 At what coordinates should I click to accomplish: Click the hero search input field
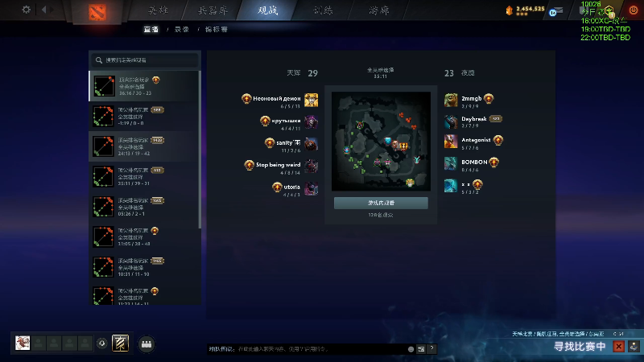[x=145, y=60]
